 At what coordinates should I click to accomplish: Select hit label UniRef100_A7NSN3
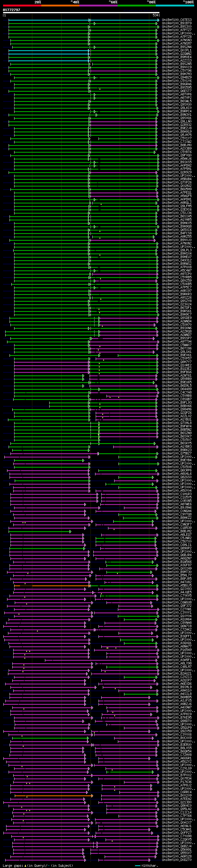[x=176, y=40]
